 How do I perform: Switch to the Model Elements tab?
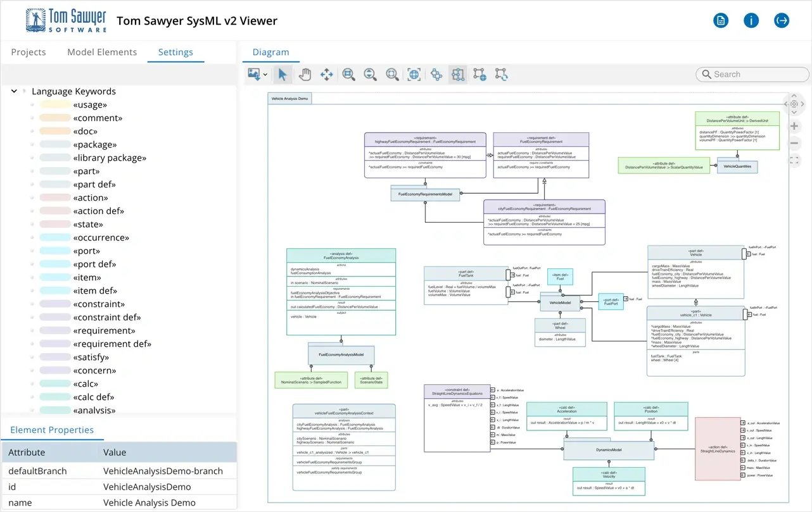[102, 52]
